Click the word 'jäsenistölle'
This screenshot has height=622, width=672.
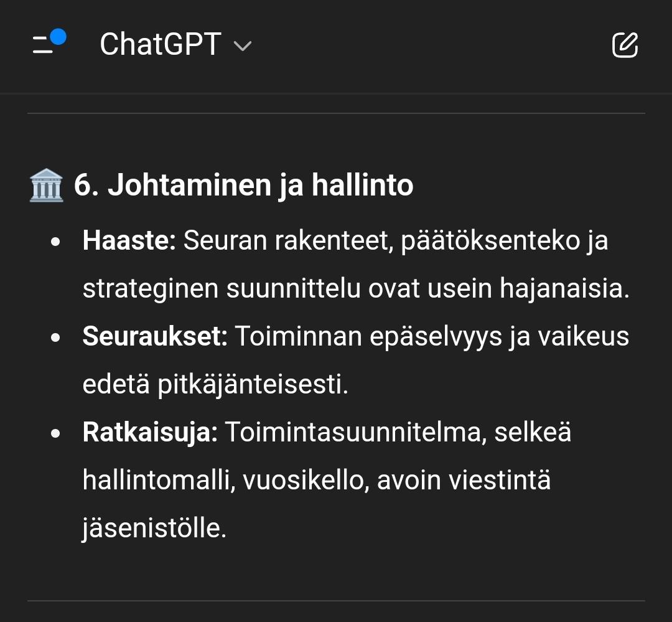(154, 529)
